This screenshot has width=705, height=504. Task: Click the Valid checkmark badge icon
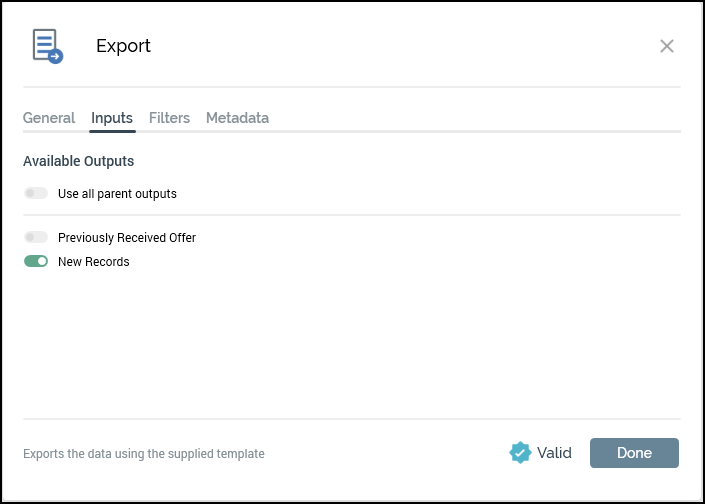coord(520,453)
